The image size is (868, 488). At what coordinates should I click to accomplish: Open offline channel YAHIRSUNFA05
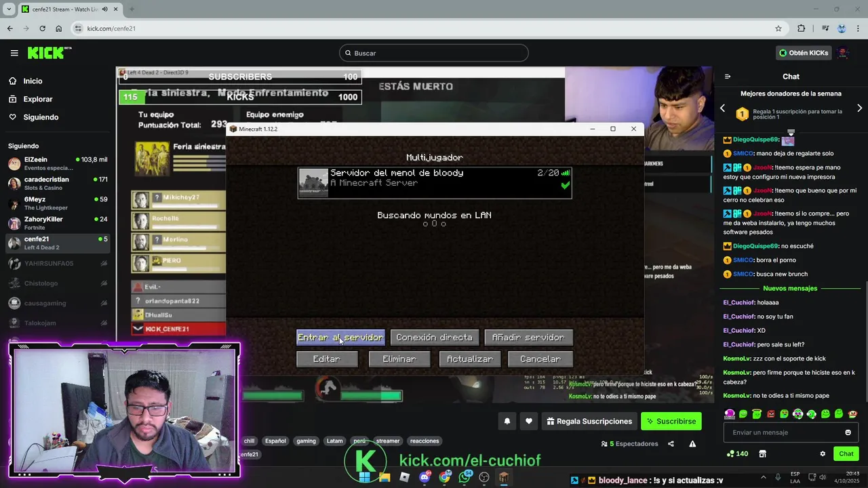coord(58,263)
